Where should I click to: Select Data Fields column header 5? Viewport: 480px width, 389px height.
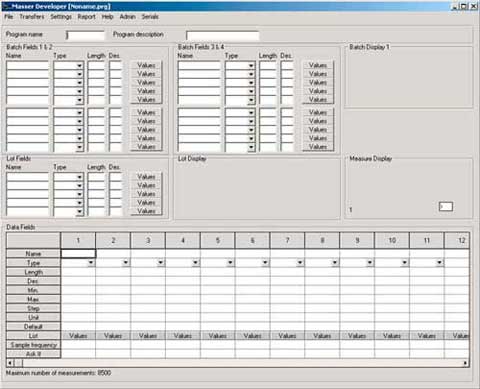click(x=218, y=241)
